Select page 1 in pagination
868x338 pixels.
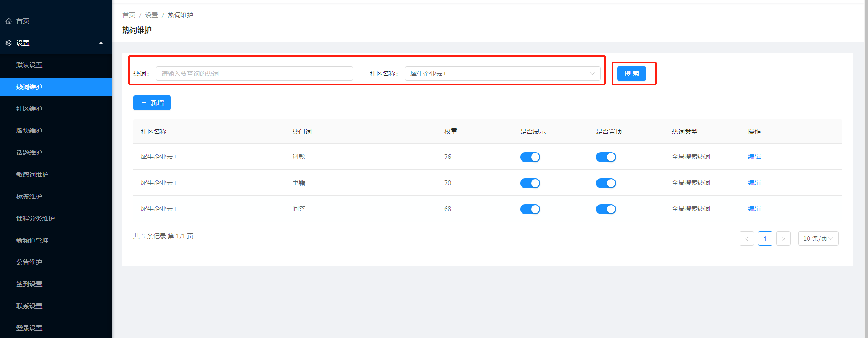tap(765, 238)
